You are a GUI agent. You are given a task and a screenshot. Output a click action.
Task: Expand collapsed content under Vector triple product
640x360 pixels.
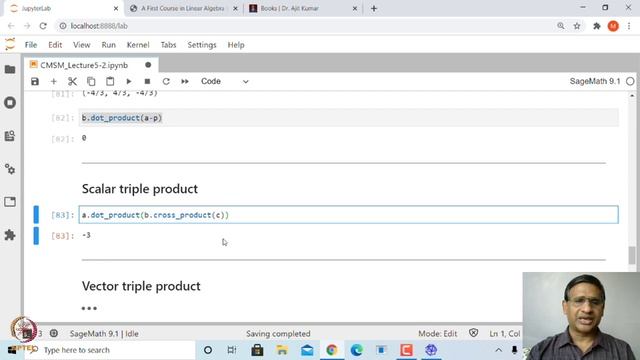pyautogui.click(x=89, y=308)
